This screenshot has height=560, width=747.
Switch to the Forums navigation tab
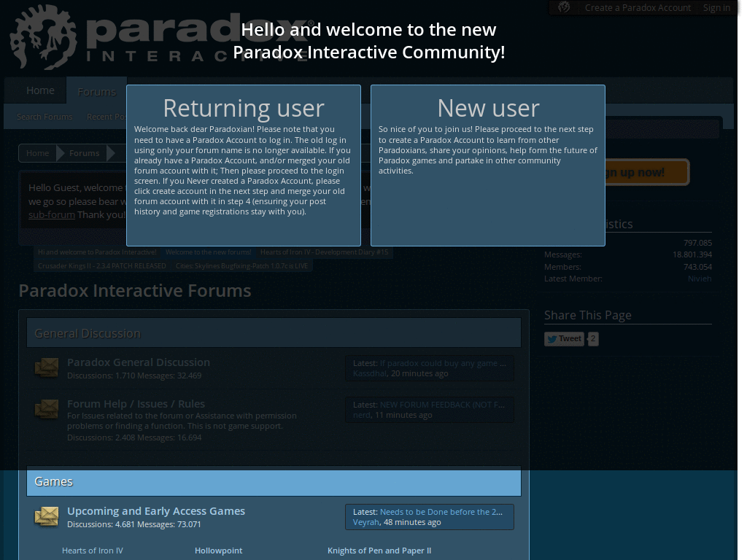click(x=97, y=91)
